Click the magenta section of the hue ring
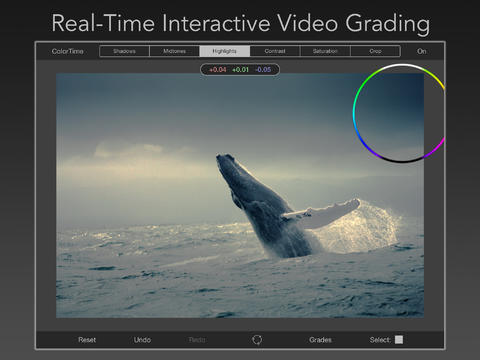The width and height of the screenshot is (480, 360). (437, 148)
